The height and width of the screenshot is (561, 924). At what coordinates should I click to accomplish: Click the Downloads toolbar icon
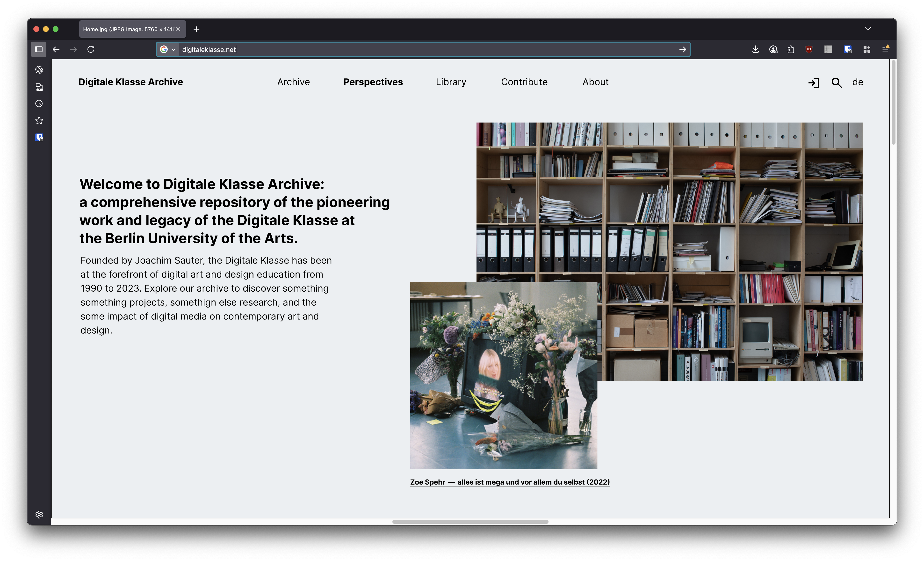pyautogui.click(x=755, y=49)
